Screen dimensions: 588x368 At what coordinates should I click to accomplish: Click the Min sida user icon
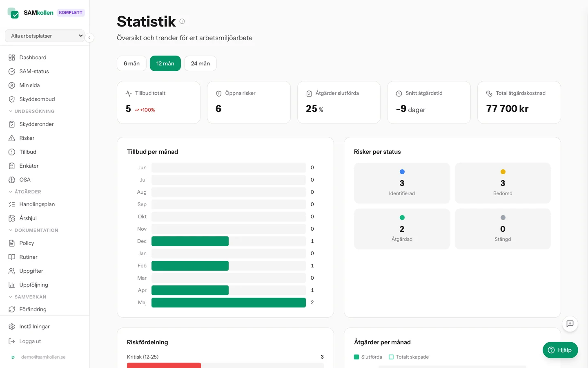pos(12,85)
